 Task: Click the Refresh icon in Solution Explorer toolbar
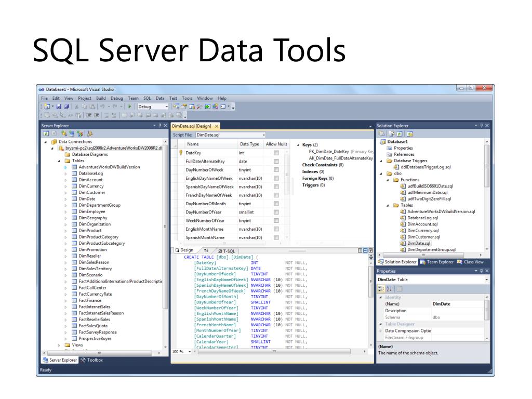(x=399, y=134)
